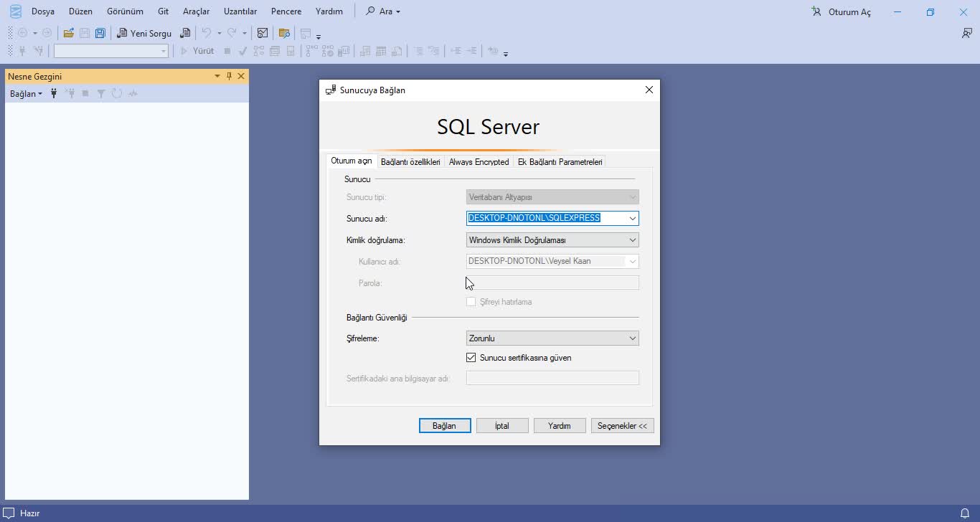Switch to Always Encrypted tab
This screenshot has width=980, height=522.
[x=479, y=162]
